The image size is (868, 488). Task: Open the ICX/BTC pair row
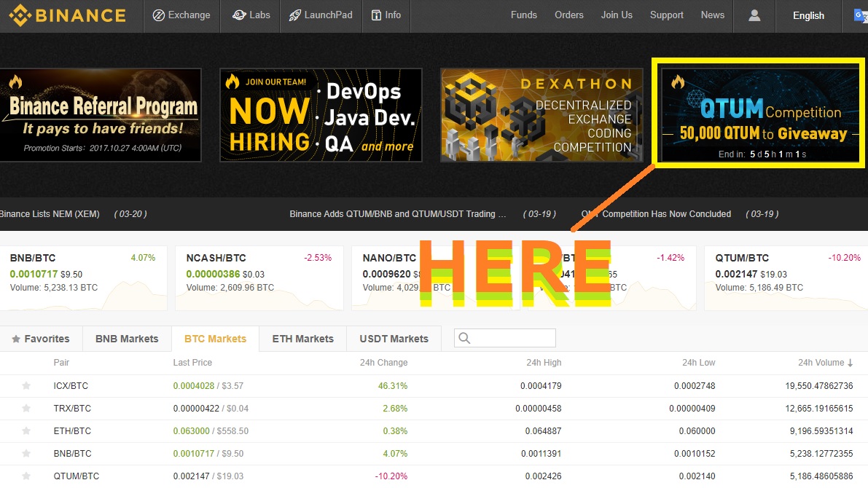(x=434, y=385)
